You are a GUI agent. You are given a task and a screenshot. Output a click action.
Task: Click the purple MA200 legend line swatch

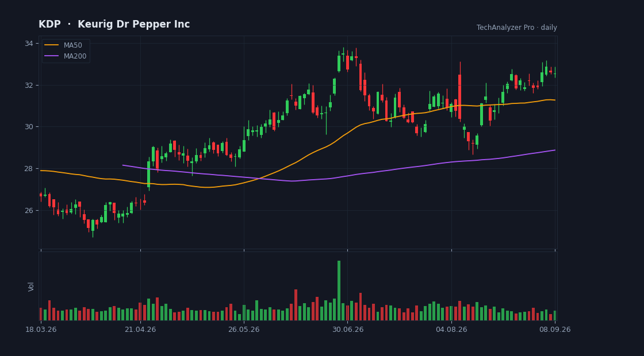pos(51,56)
